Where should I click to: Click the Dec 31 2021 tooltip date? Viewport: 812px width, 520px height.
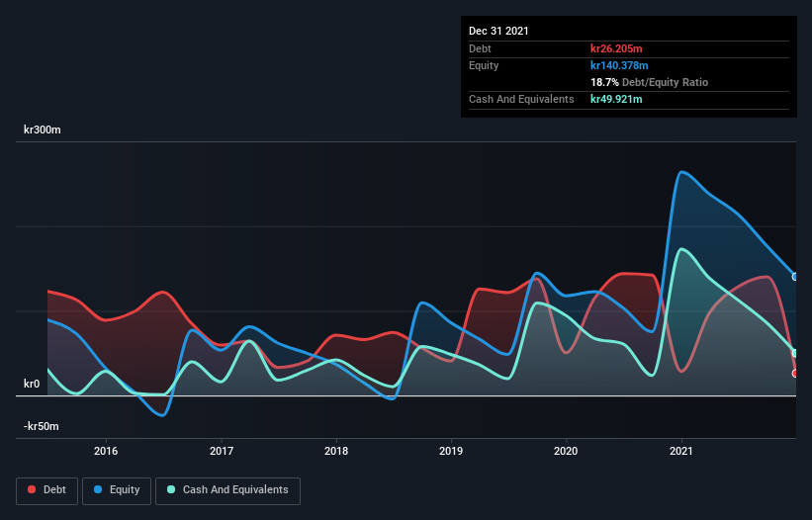click(x=498, y=31)
